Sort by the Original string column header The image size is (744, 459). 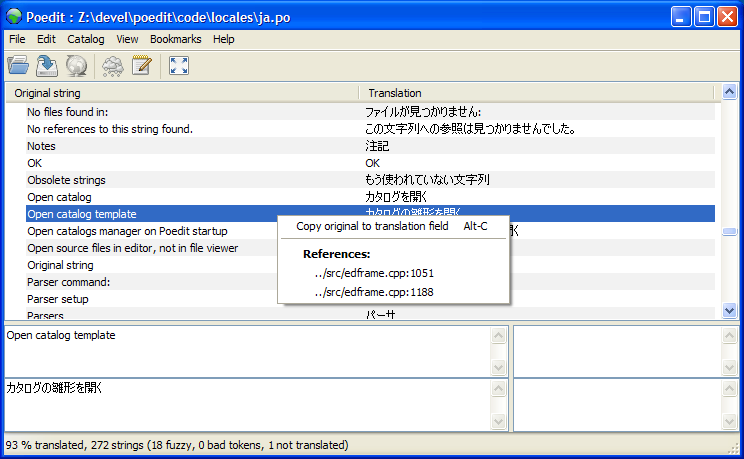(x=180, y=93)
